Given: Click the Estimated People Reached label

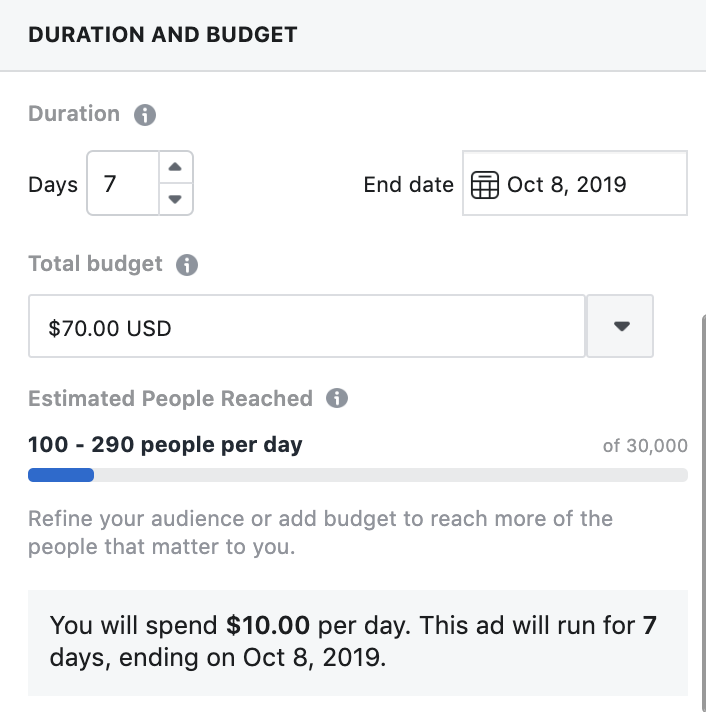Looking at the screenshot, I should click(x=170, y=398).
